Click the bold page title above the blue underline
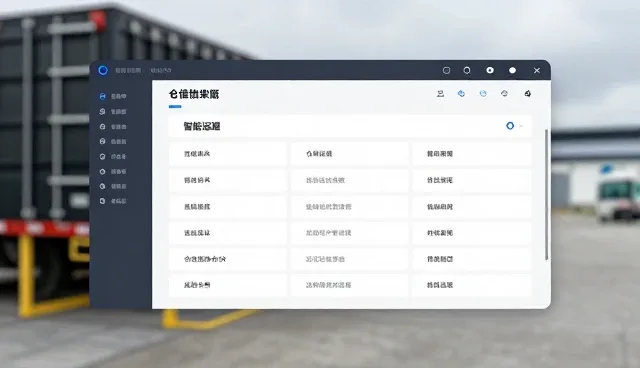 click(194, 94)
